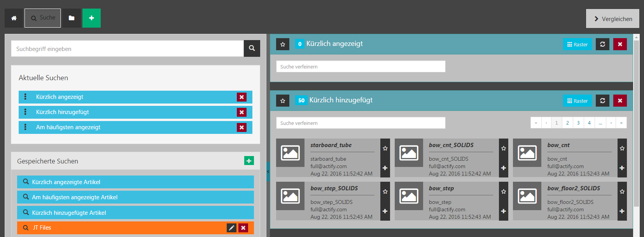Edit the JT Files saved search
The height and width of the screenshot is (237, 644).
pos(231,228)
